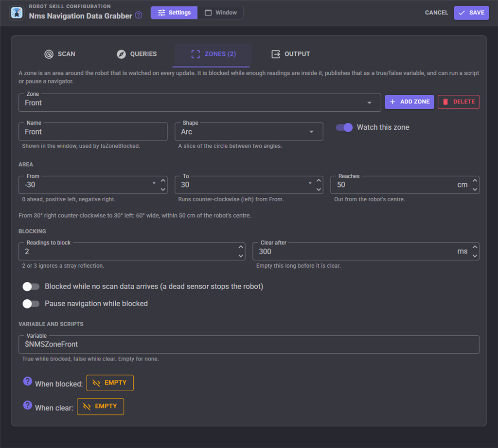The height and width of the screenshot is (448, 498).
Task: Open help icon next to skill title
Action: tap(139, 15)
